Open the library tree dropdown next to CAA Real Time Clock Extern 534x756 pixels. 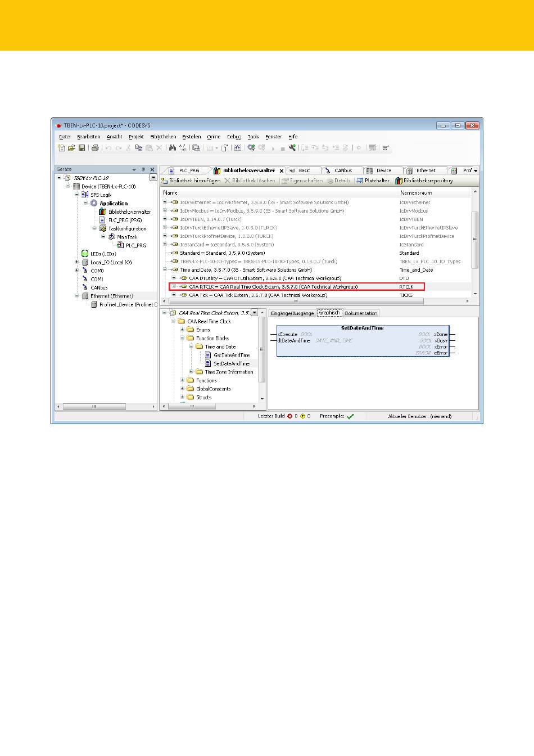tap(254, 313)
